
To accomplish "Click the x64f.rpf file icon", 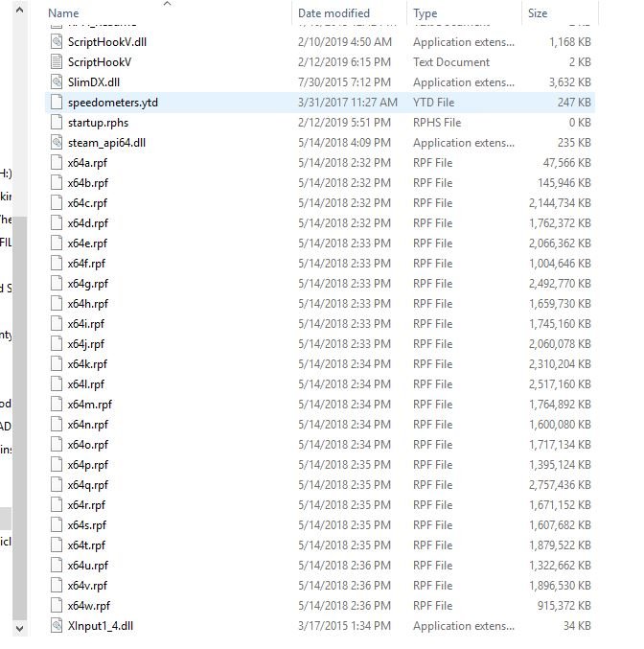I will (57, 264).
